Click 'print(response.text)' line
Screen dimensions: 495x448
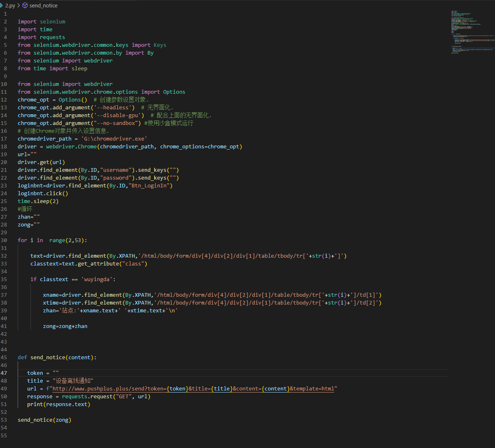(x=59, y=404)
